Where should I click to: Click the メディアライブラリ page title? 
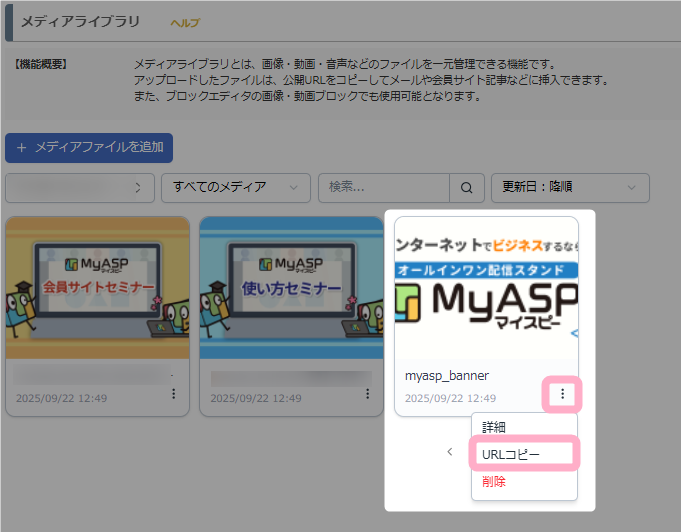(80, 21)
